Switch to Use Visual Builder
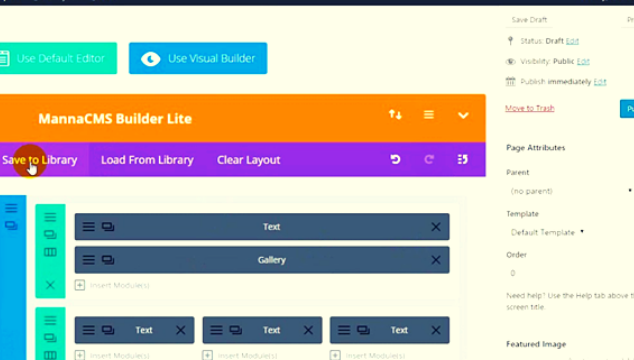634x360 pixels. point(198,58)
